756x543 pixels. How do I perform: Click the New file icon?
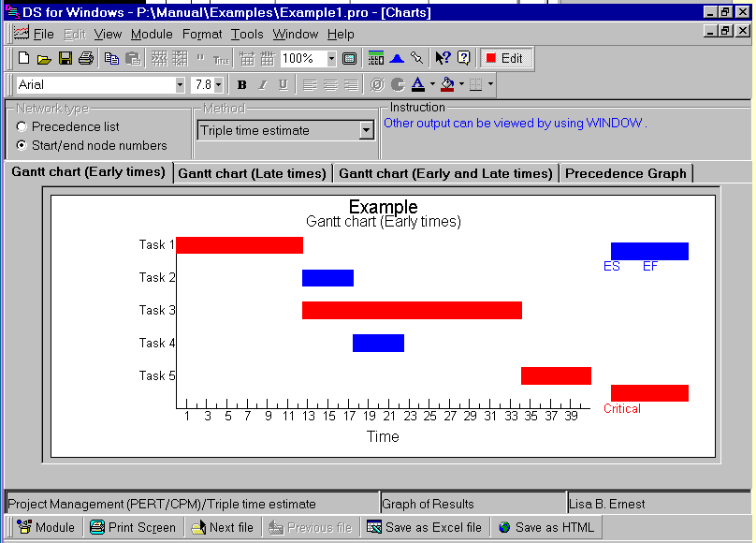pos(23,58)
